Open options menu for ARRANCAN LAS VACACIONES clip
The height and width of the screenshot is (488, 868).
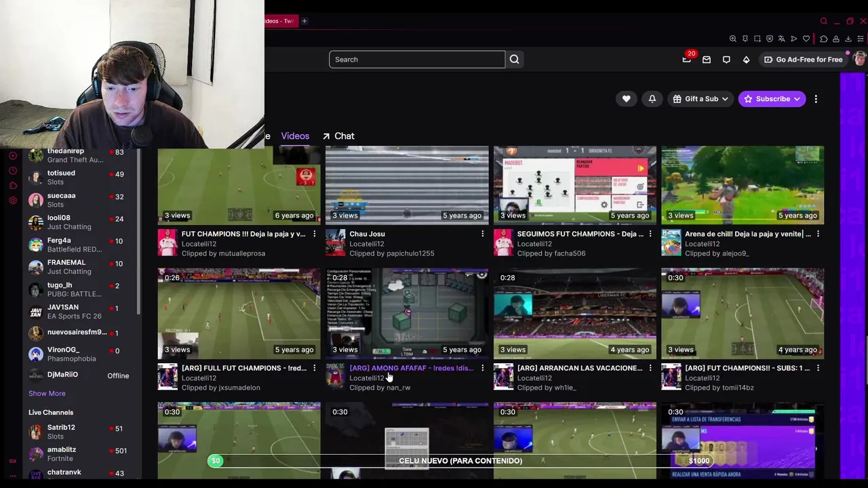coord(650,368)
